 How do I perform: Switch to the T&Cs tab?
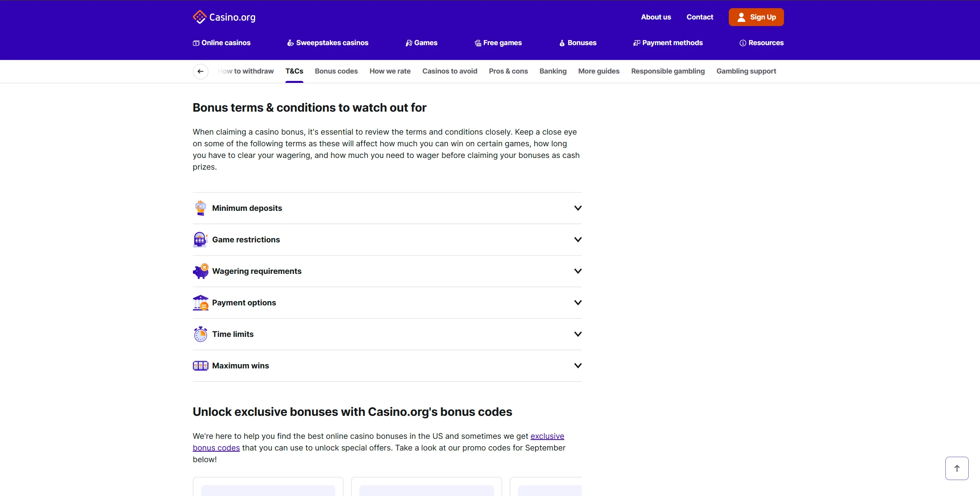294,71
